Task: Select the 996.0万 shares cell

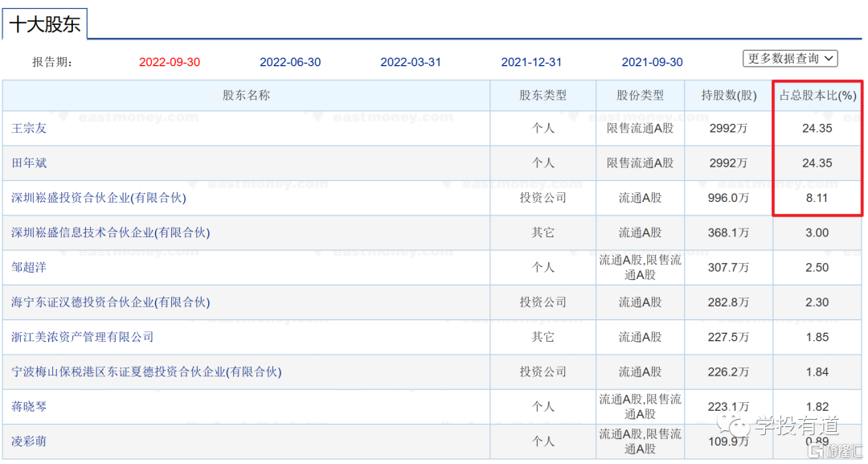Action: click(x=728, y=198)
